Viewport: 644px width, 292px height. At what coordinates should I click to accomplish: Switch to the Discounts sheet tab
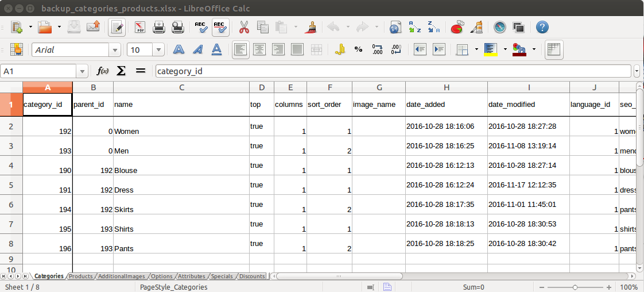coord(252,276)
